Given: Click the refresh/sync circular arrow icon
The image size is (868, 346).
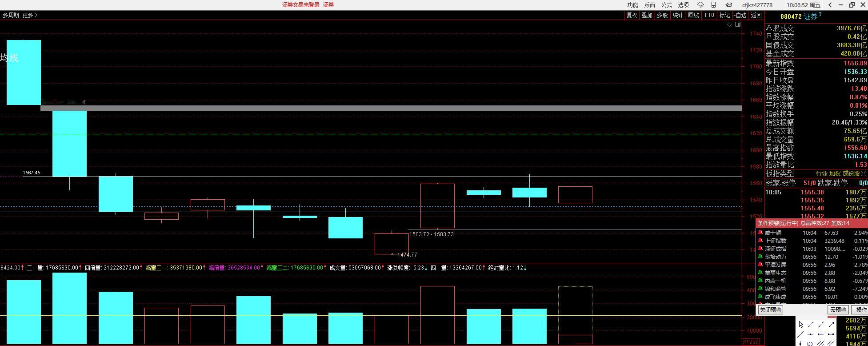Looking at the screenshot, I should 700,5.
